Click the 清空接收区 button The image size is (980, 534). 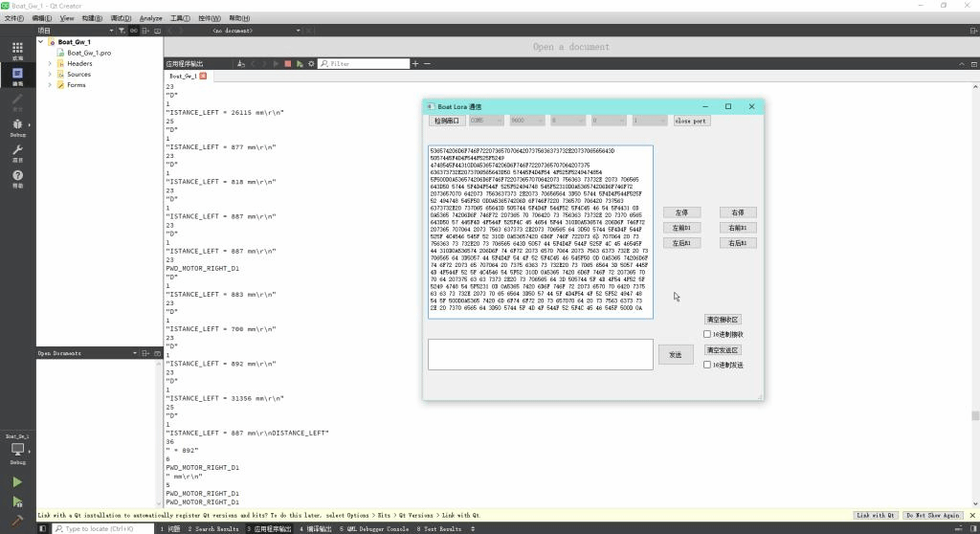pyautogui.click(x=723, y=320)
